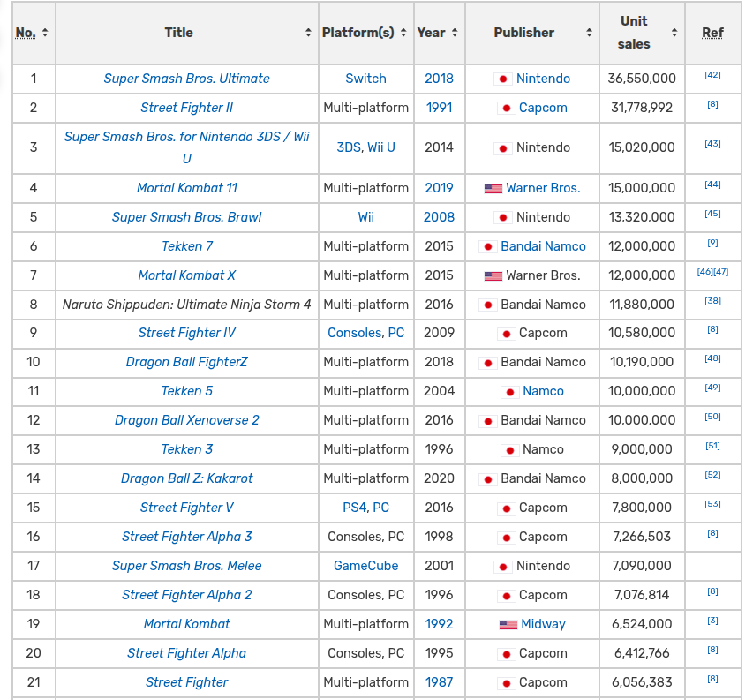753x700 pixels.
Task: Open Capcom publisher link in row 2
Action: click(x=543, y=108)
